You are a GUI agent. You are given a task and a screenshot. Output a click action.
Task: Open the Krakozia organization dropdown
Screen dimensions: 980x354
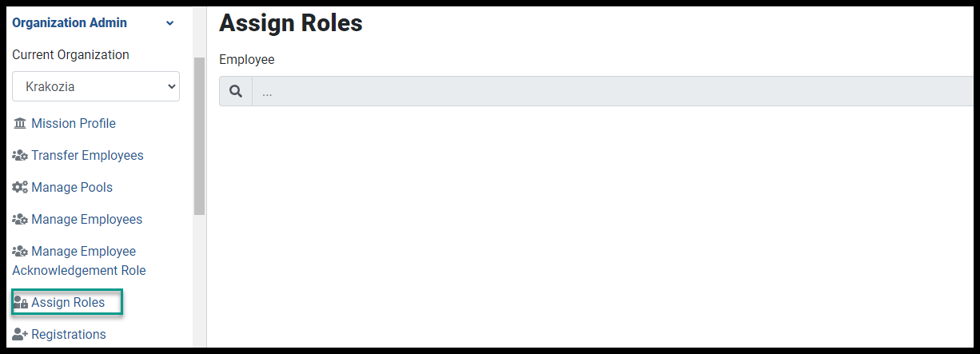[96, 86]
